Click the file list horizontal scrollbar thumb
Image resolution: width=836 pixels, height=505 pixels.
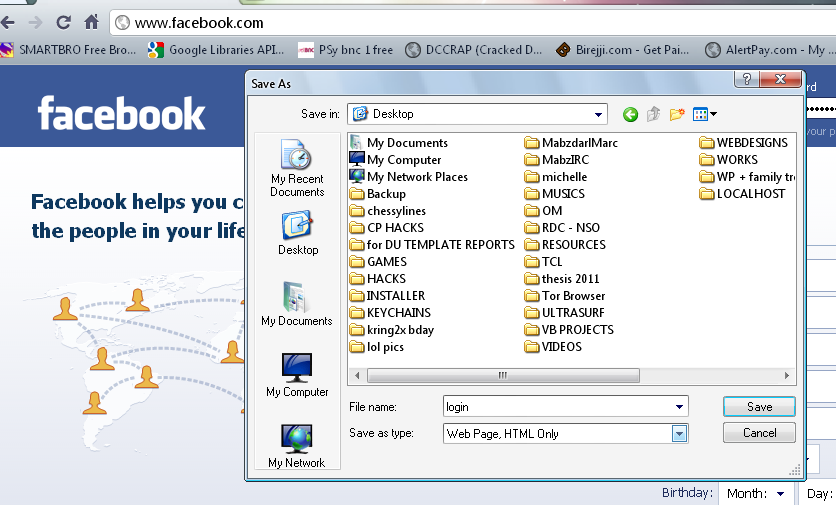(x=503, y=375)
